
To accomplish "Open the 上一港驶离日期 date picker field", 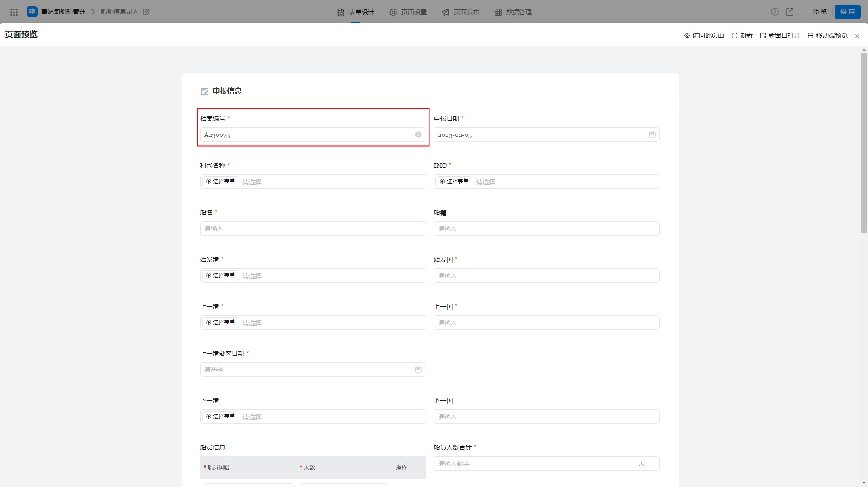I will coord(313,370).
